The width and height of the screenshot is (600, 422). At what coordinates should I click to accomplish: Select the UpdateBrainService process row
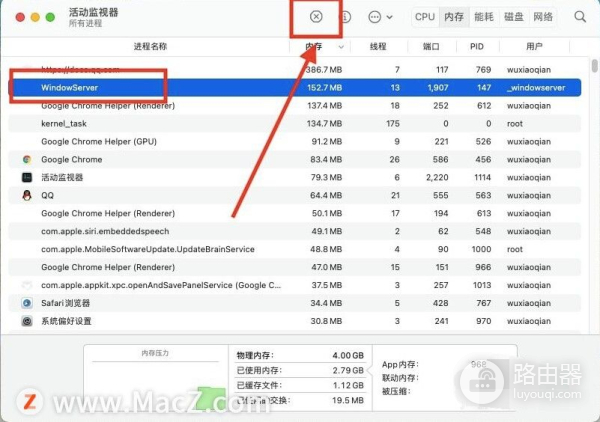pos(295,249)
